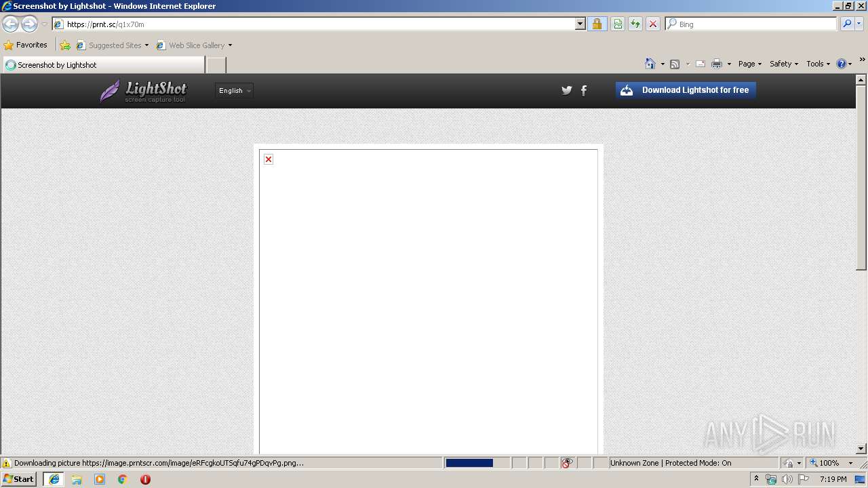Image resolution: width=868 pixels, height=488 pixels.
Task: Click Unknown Zone Protected Mode text
Action: tap(671, 463)
